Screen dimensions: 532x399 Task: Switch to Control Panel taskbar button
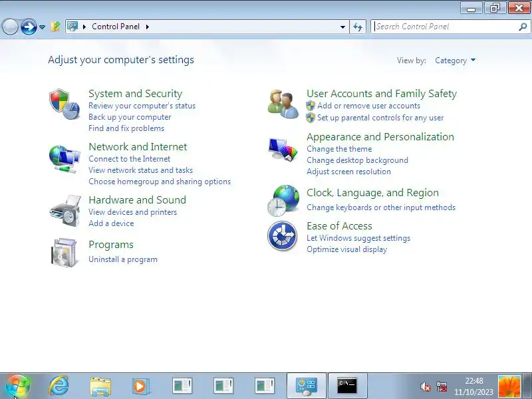tap(307, 386)
